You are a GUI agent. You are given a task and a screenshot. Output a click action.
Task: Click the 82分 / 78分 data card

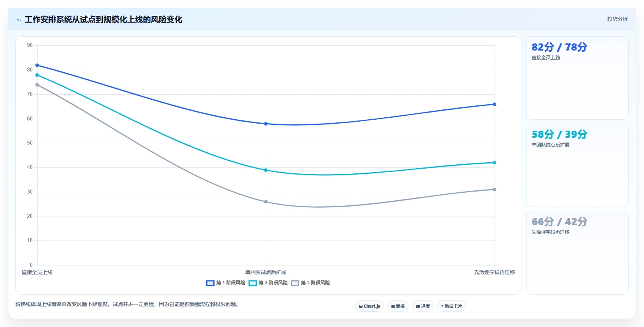coord(577,78)
